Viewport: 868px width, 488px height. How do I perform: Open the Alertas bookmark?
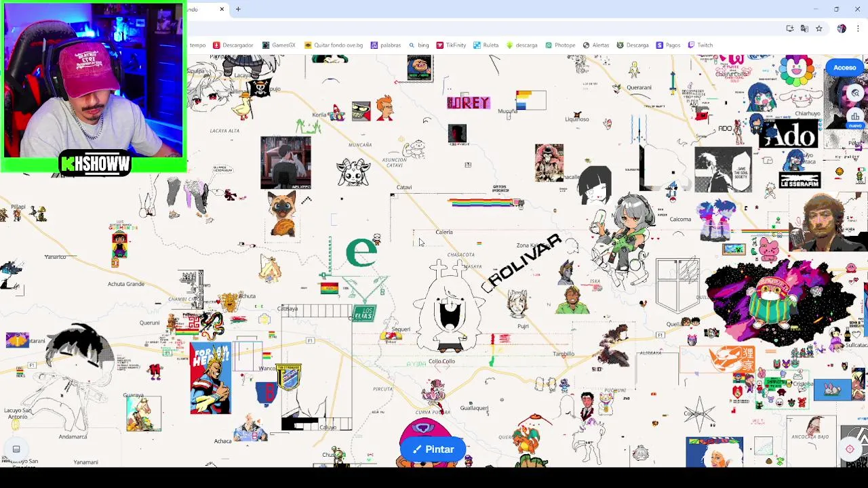[596, 45]
